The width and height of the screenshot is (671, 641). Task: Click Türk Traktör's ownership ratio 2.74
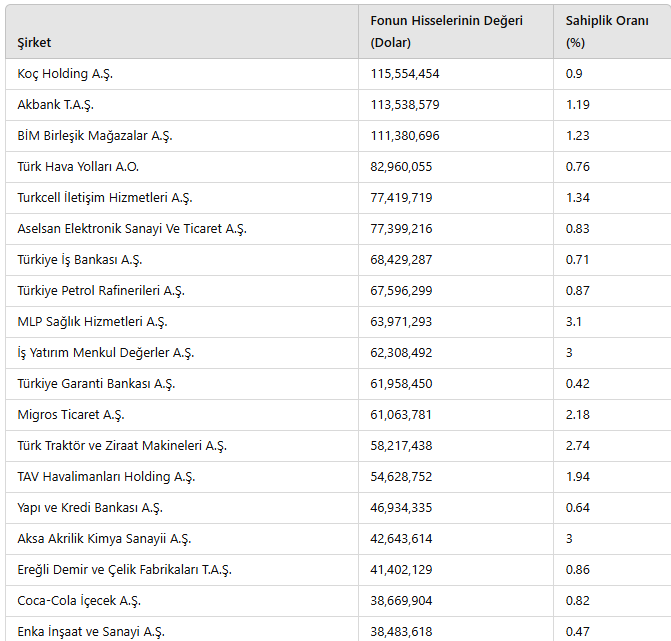(x=578, y=446)
